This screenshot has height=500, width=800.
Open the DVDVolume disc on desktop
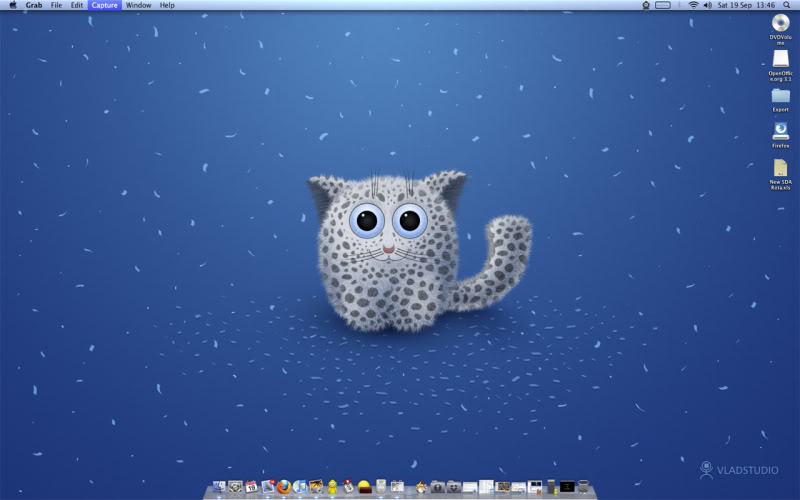(x=780, y=23)
